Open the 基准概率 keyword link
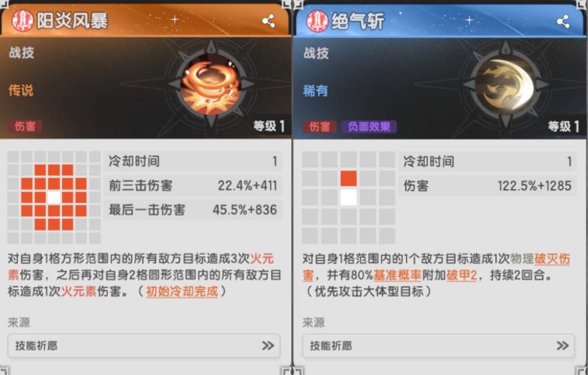Image resolution: width=588 pixels, height=375 pixels. point(397,276)
